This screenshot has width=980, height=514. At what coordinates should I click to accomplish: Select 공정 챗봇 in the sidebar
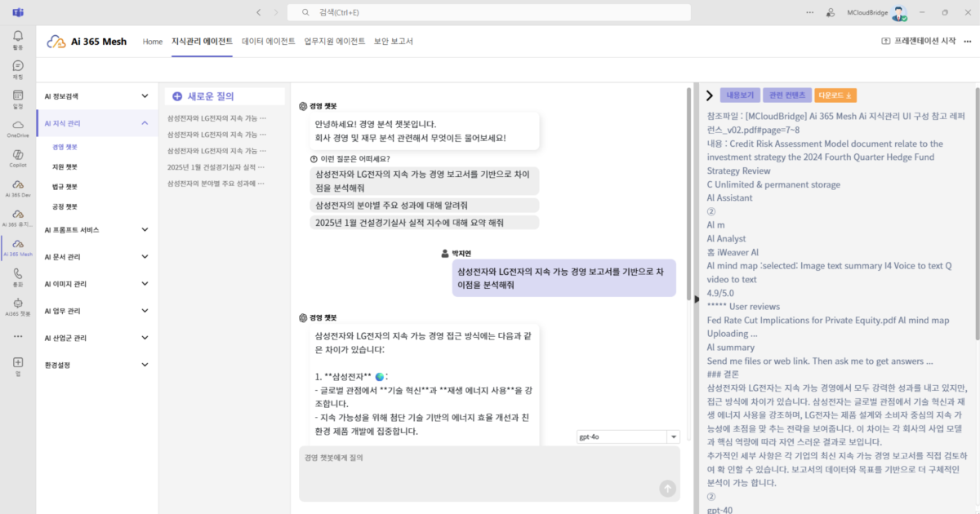click(x=65, y=206)
